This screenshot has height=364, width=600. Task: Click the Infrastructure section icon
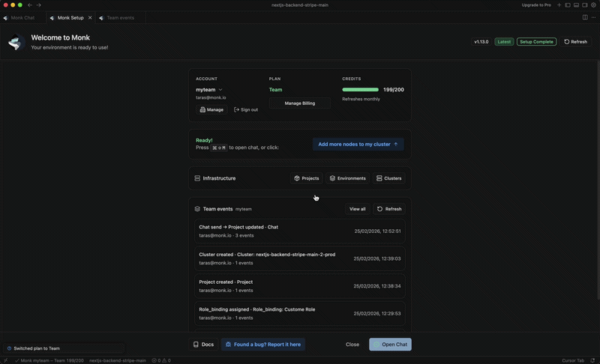point(197,178)
